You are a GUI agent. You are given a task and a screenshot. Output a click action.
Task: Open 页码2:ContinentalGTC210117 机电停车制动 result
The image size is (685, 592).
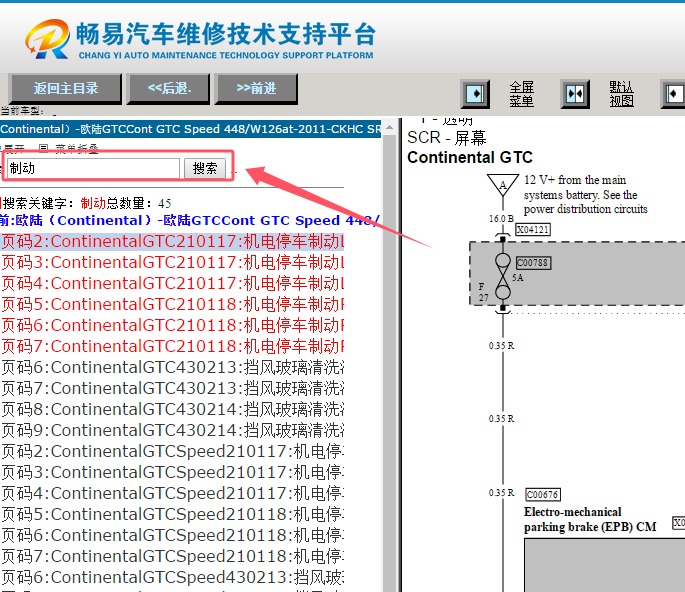pos(173,242)
